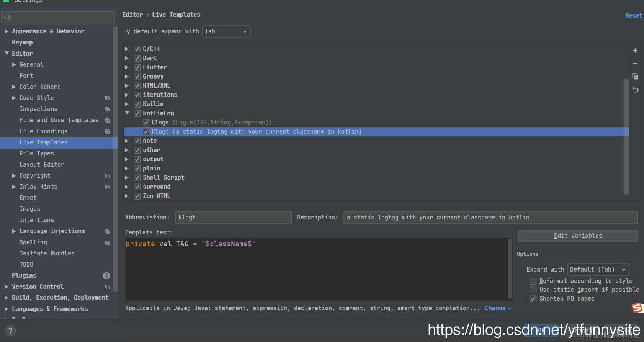644x342 pixels.
Task: Collapse the Editor settings section
Action: click(7, 53)
